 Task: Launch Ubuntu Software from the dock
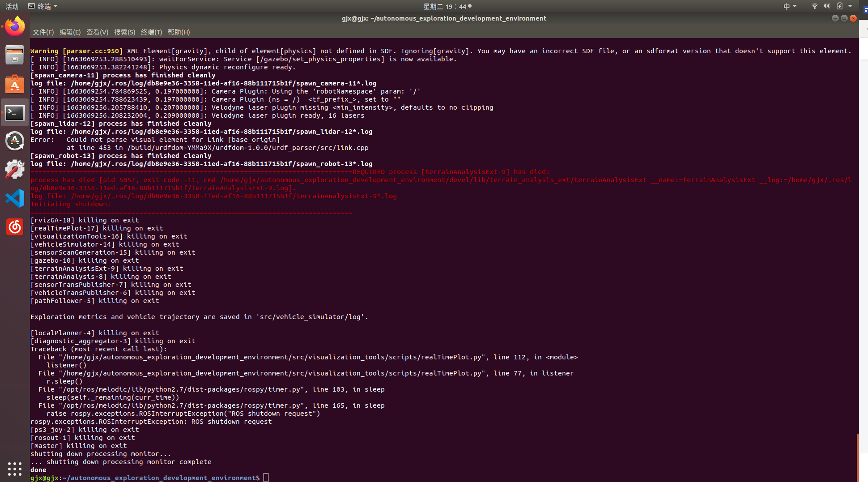click(15, 84)
